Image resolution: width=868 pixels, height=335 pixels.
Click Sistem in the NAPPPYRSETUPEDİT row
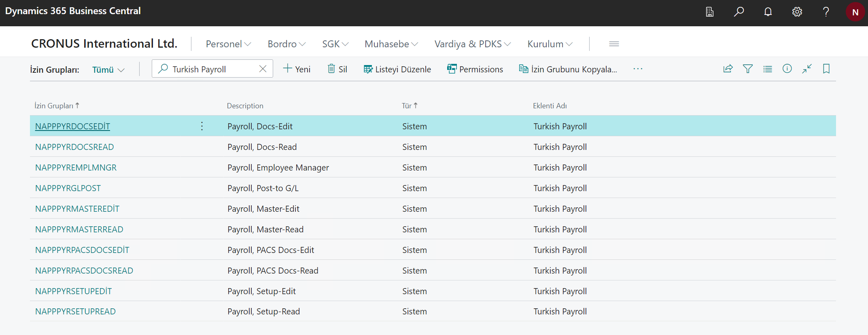[x=414, y=291]
